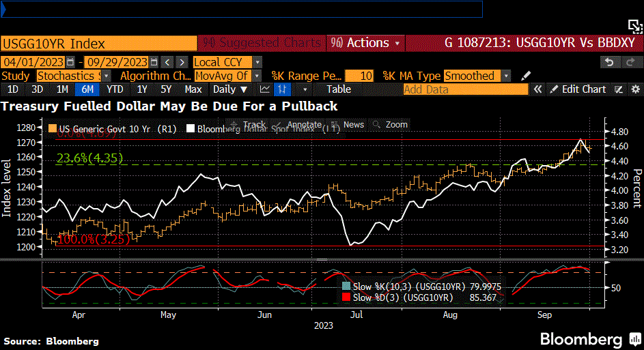Click the Add Data input field
The height and width of the screenshot is (350, 644).
tap(465, 89)
